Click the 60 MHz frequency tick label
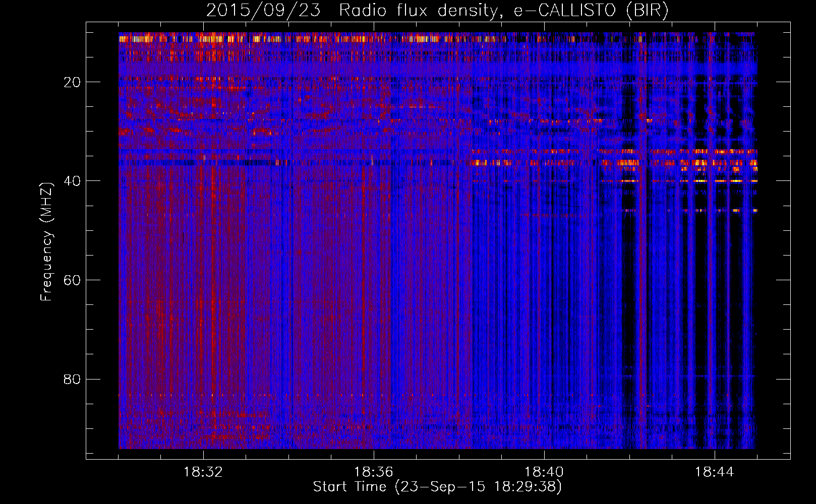 (x=73, y=280)
